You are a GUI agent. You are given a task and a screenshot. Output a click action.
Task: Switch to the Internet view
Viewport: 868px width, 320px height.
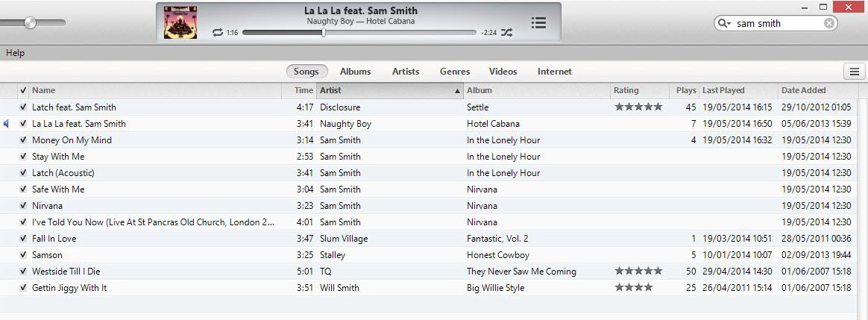[555, 72]
